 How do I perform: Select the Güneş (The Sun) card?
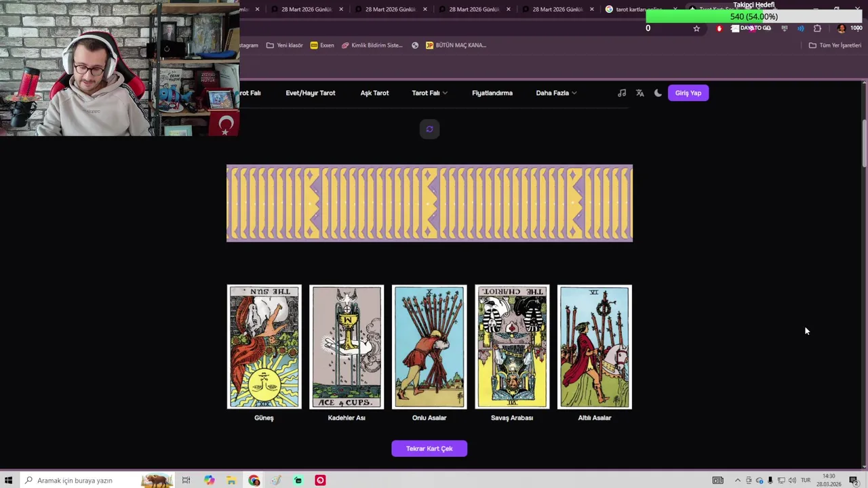click(x=264, y=347)
